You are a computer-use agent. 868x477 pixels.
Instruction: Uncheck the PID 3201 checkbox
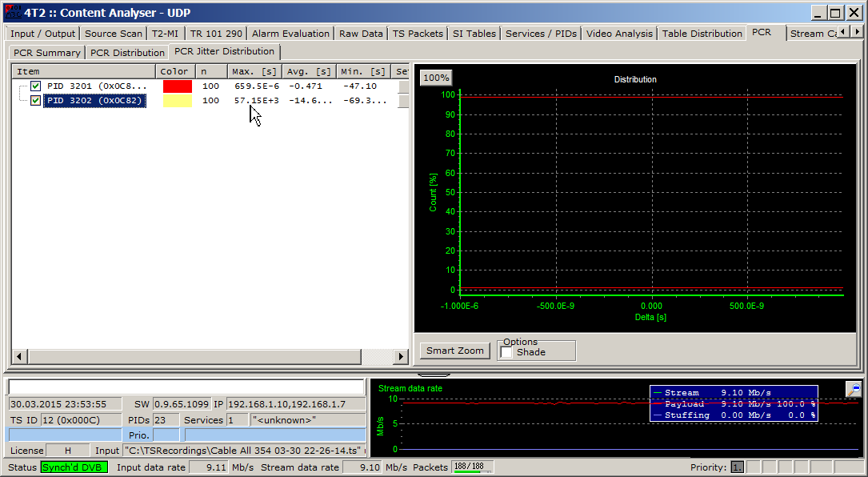[35, 86]
